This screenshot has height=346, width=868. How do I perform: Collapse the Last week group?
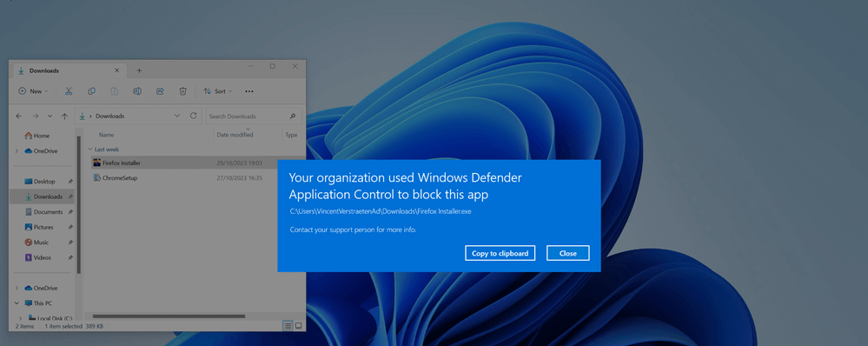click(x=90, y=150)
